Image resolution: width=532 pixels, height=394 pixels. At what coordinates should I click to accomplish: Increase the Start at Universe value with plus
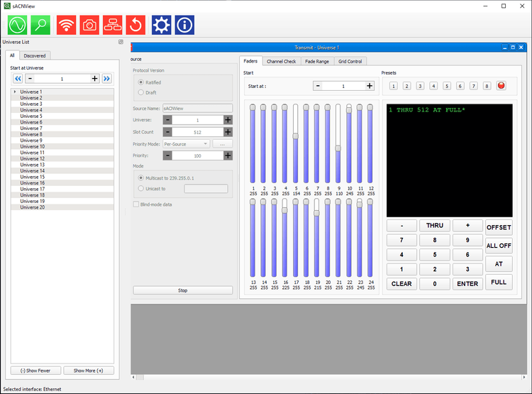pos(94,79)
